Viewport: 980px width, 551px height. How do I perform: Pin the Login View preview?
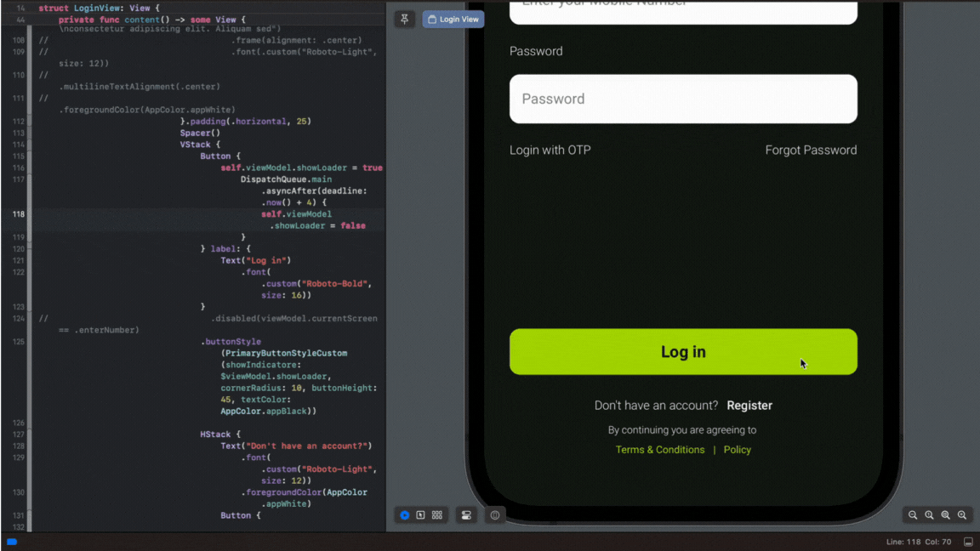[404, 18]
